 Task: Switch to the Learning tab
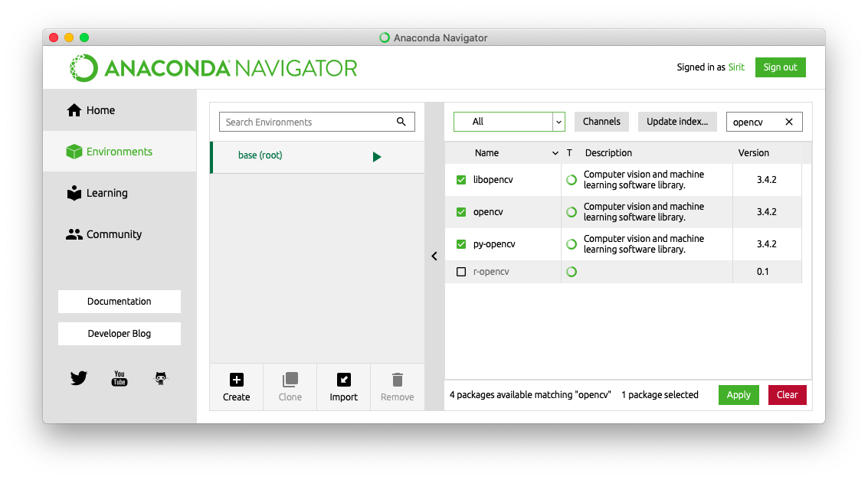120,193
